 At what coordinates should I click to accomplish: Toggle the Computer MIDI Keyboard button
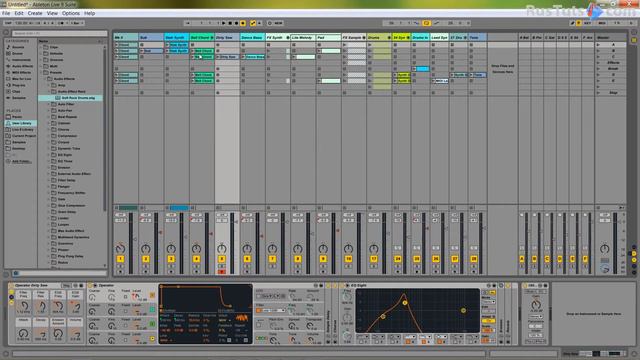tap(579, 23)
